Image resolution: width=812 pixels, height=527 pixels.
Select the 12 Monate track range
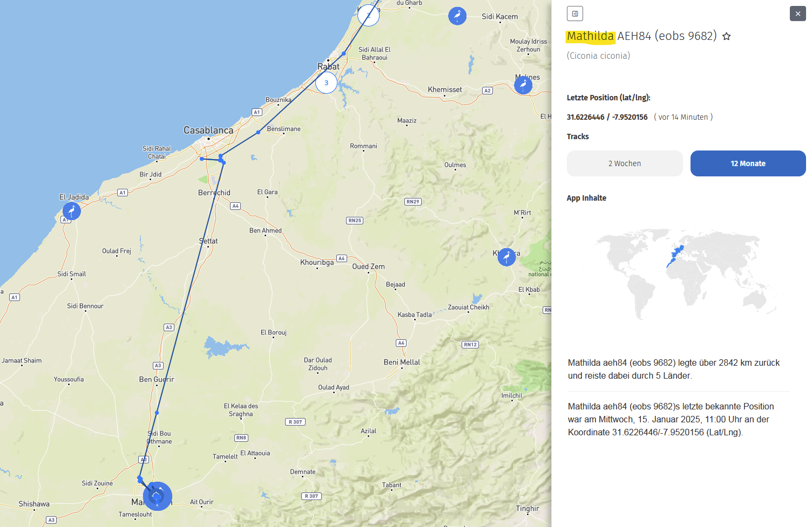[748, 163]
